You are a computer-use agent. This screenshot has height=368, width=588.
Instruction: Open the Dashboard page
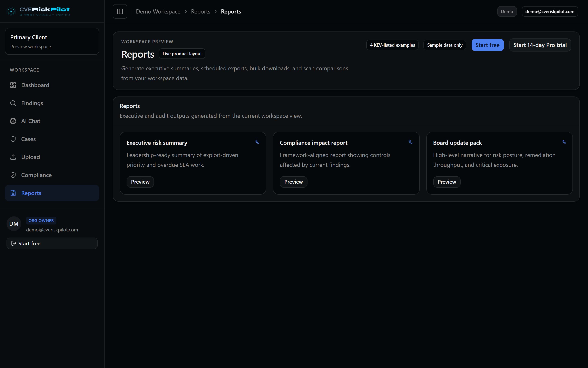(52, 85)
